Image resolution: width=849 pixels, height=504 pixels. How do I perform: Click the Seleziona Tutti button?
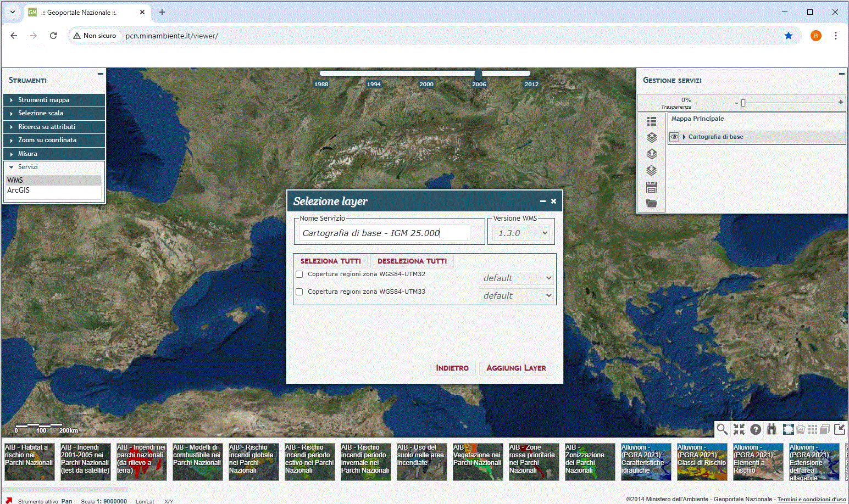coord(331,261)
